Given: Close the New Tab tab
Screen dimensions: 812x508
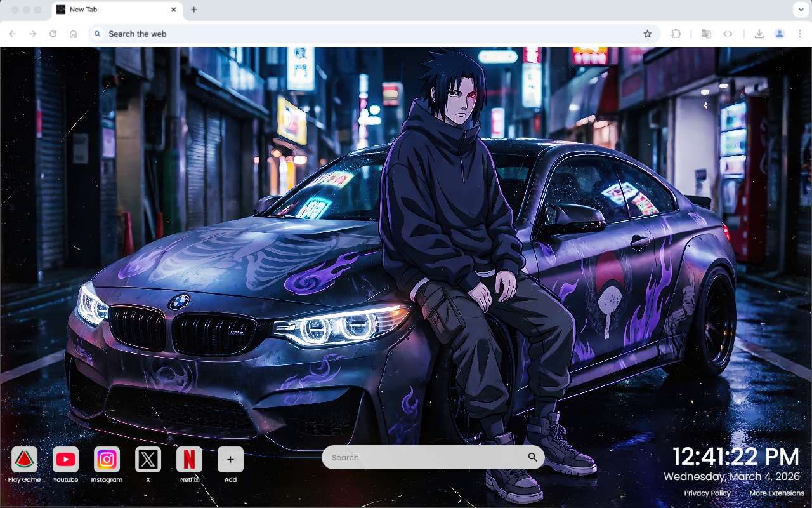Looking at the screenshot, I should [174, 10].
